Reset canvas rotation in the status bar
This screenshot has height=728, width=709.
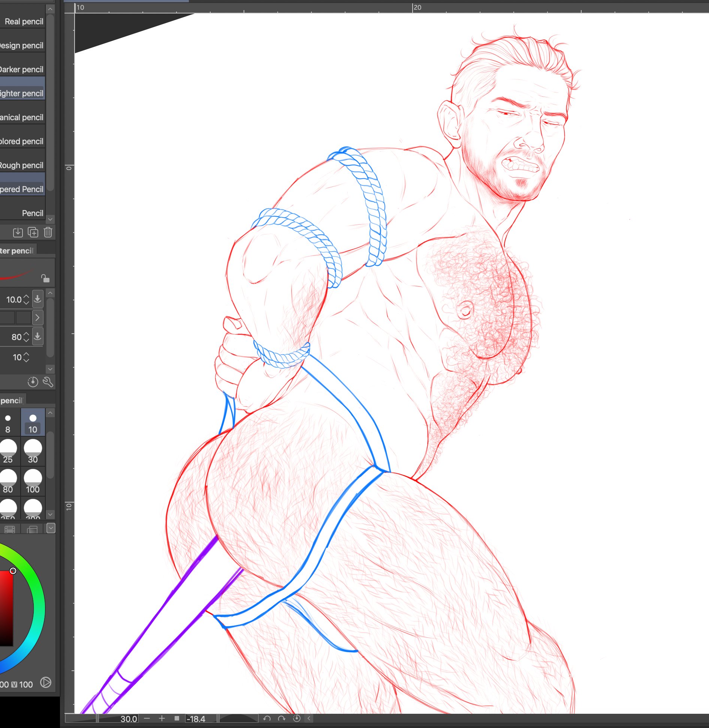(296, 718)
